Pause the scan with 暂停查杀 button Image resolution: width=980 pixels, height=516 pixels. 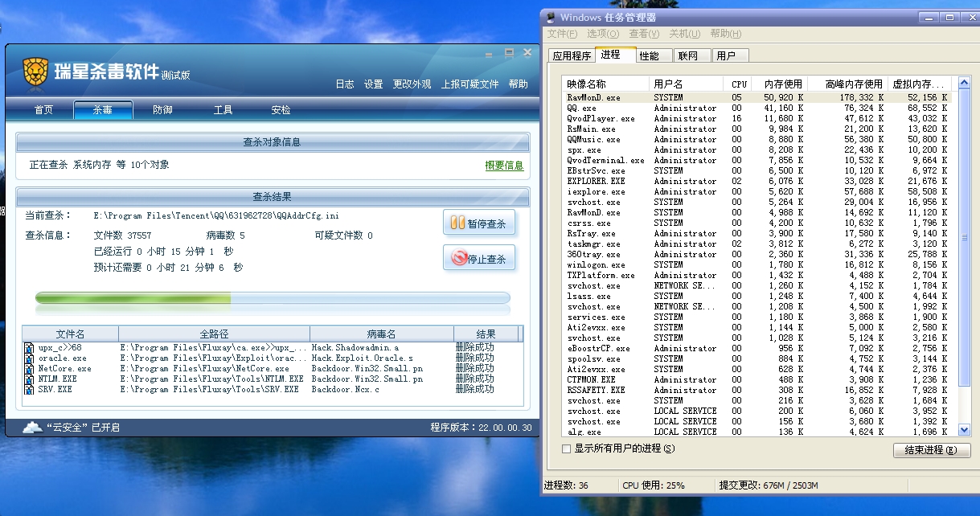pos(478,223)
